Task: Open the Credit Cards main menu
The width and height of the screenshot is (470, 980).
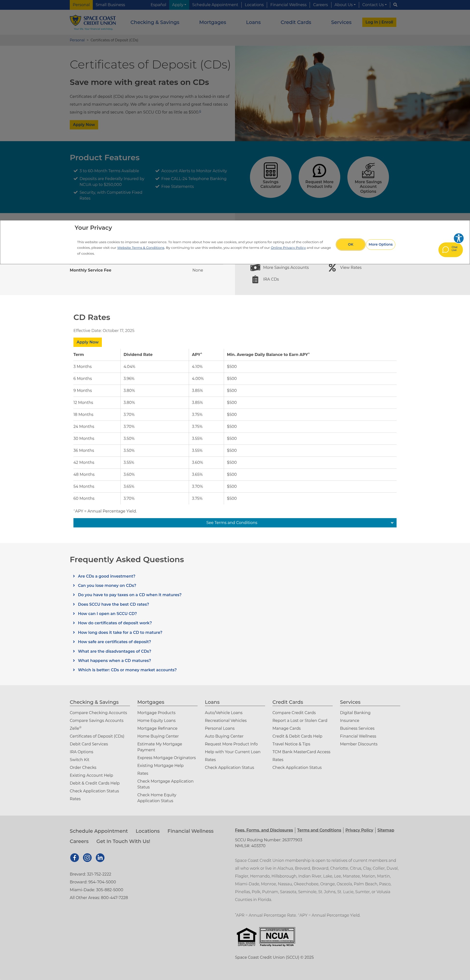Action: pos(296,23)
